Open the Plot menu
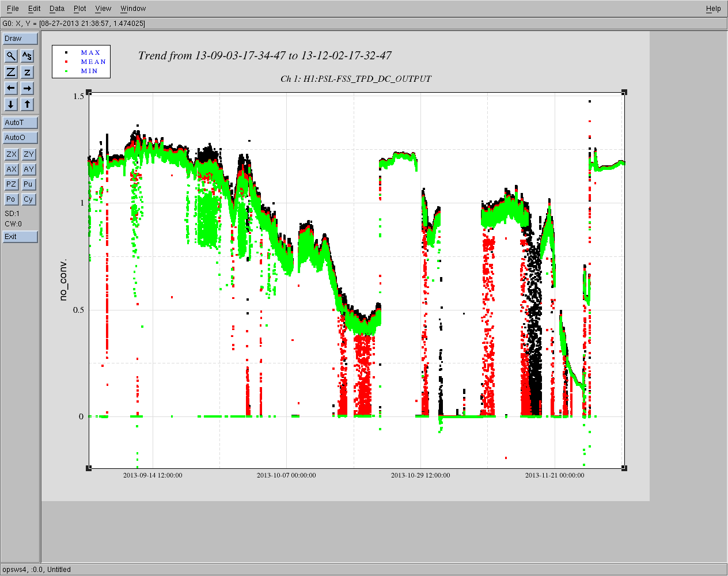 80,9
